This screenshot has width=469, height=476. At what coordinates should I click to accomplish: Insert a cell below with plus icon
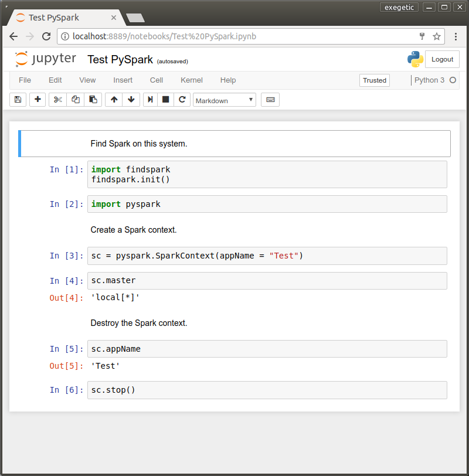coord(38,100)
